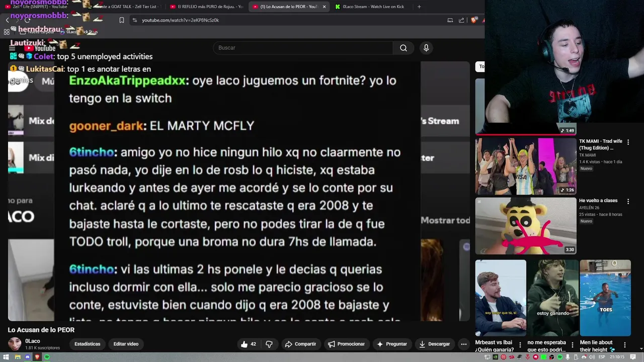Open Mrbeast vs Ibai short thumbnail

pos(501,298)
